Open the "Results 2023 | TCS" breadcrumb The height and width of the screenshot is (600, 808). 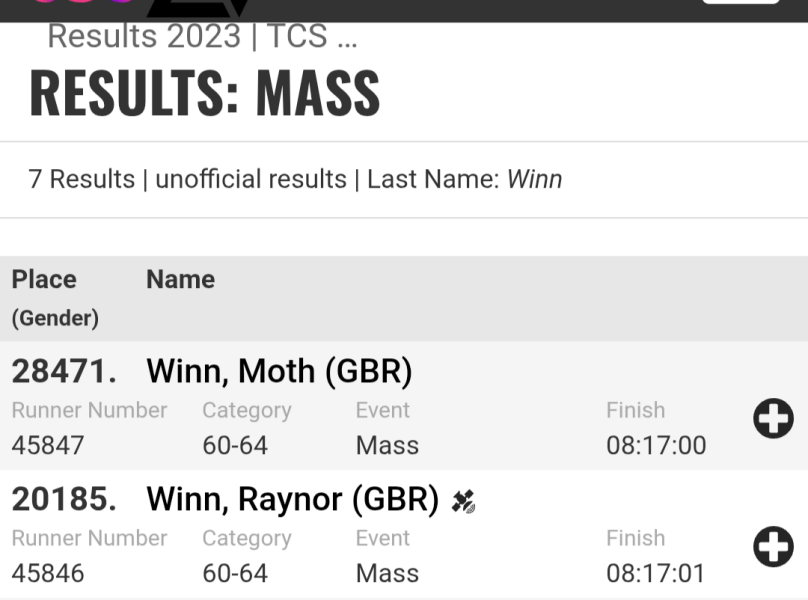click(202, 37)
